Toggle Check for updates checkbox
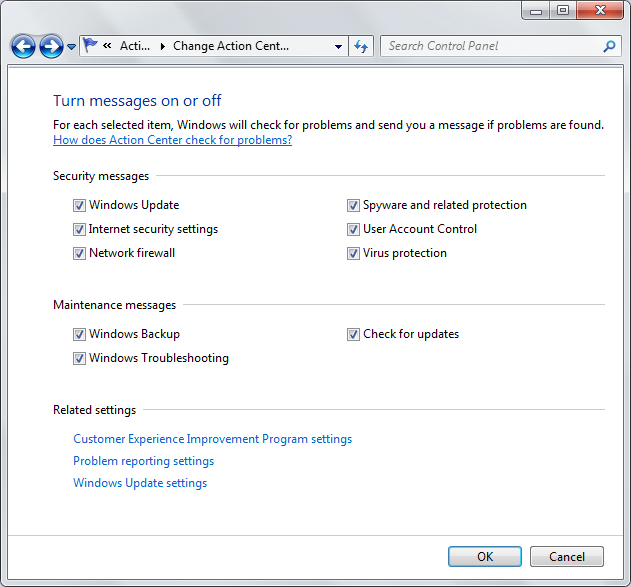The width and height of the screenshot is (631, 587). coord(353,334)
